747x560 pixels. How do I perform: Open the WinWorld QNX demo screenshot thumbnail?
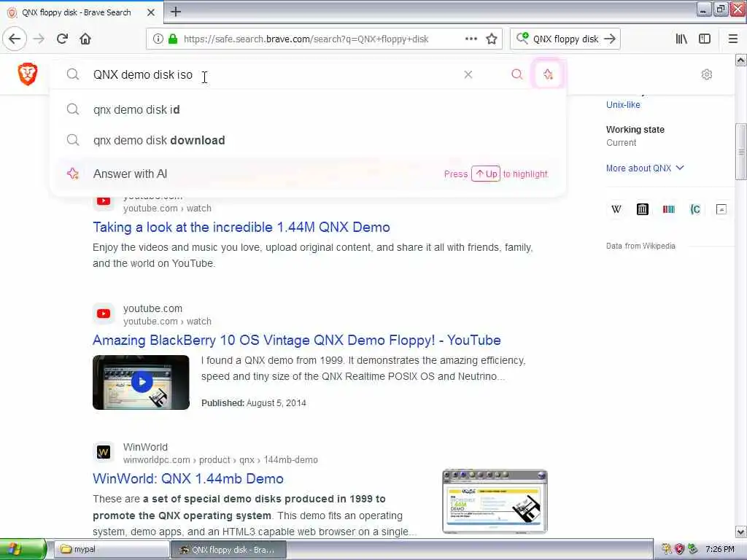pos(495,502)
